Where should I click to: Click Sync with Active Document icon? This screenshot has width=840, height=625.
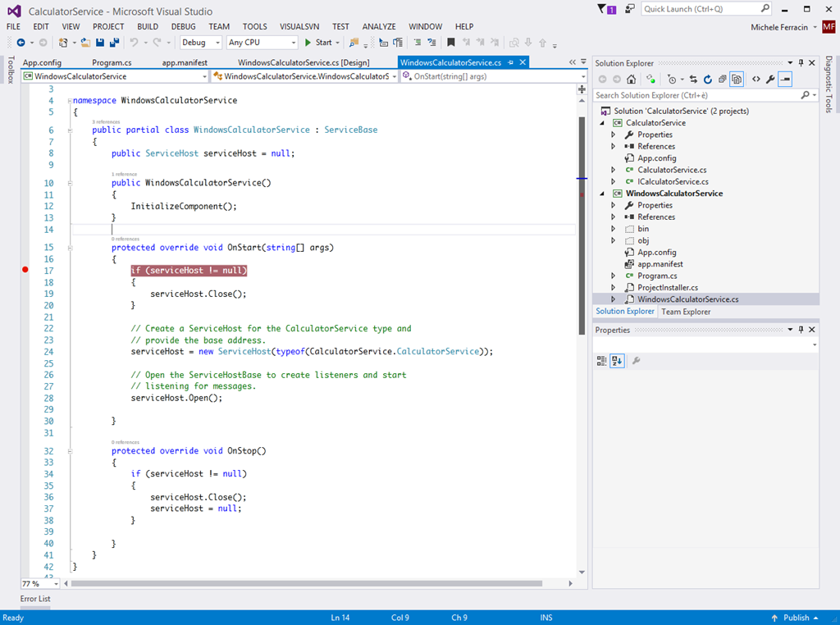(x=693, y=80)
